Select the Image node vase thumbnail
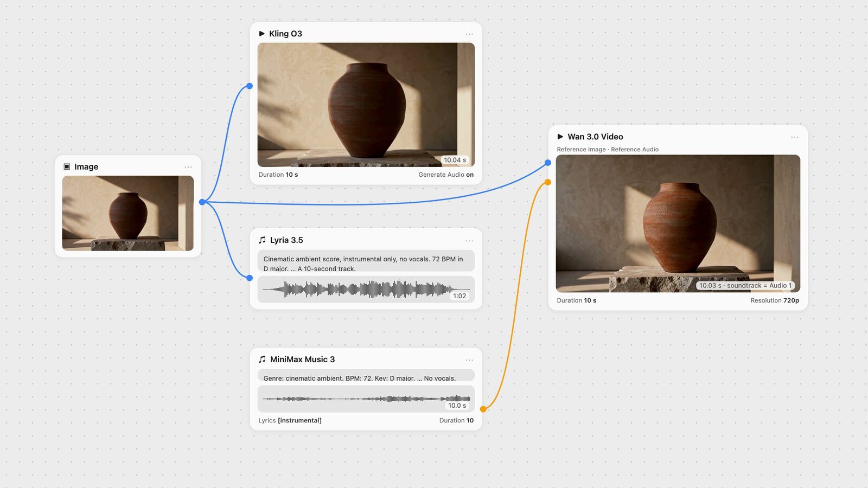The width and height of the screenshot is (868, 488). (x=128, y=213)
